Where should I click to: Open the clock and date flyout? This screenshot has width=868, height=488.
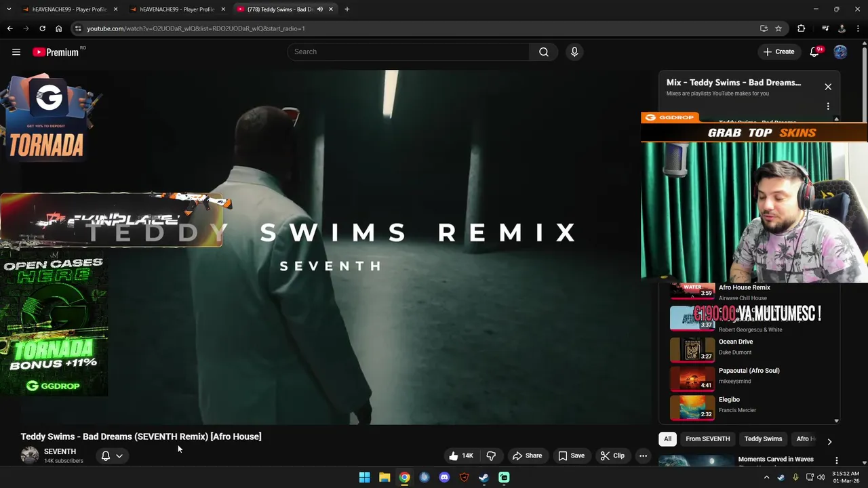[844, 477]
